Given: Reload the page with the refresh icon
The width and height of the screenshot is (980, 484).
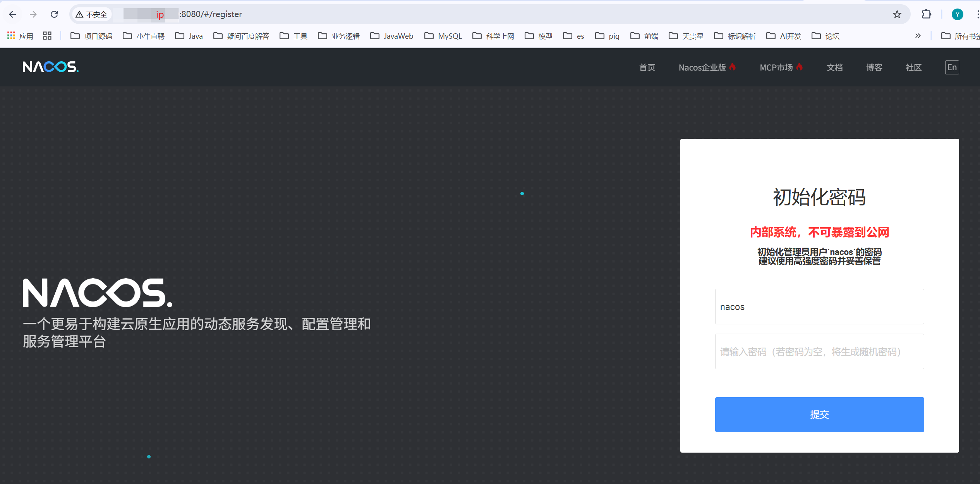Looking at the screenshot, I should pos(54,14).
